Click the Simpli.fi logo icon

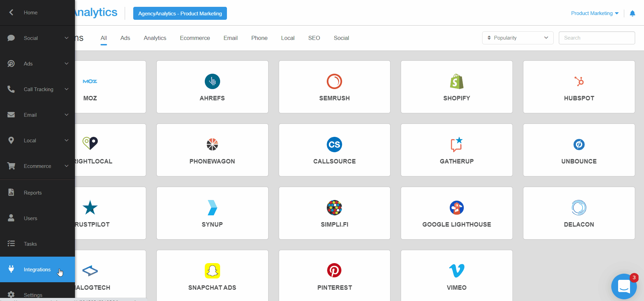334,207
